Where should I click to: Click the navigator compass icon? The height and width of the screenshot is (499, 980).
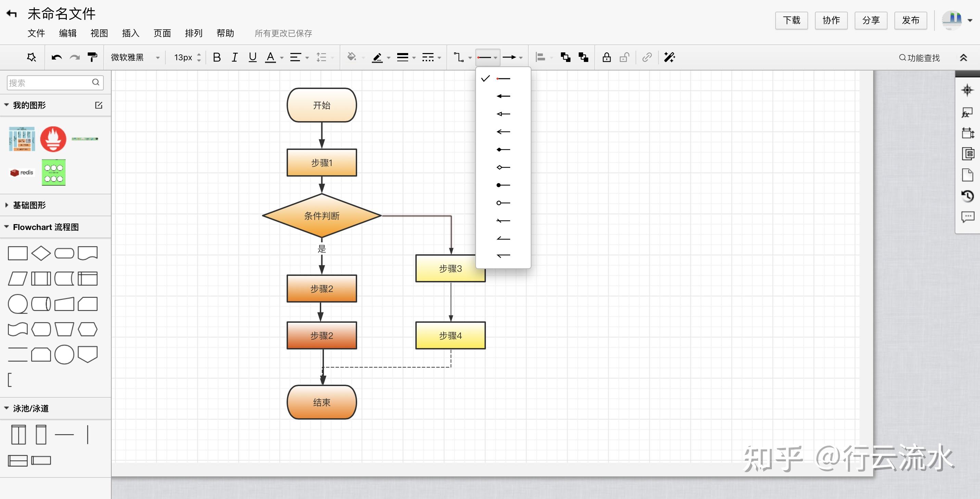967,90
